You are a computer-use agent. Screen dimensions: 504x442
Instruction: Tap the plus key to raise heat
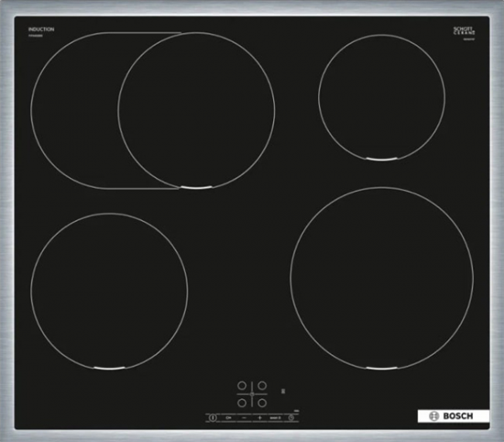[259, 417]
